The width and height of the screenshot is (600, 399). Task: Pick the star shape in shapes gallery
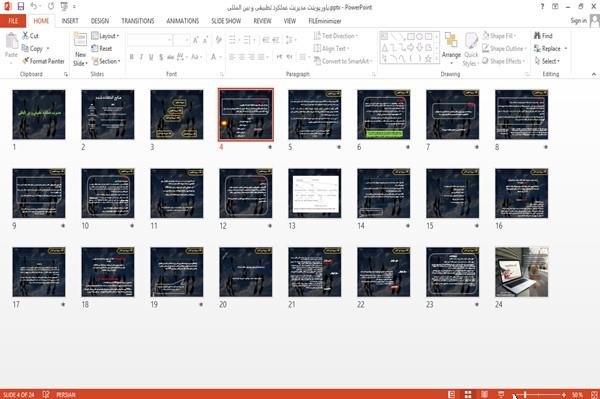[428, 59]
